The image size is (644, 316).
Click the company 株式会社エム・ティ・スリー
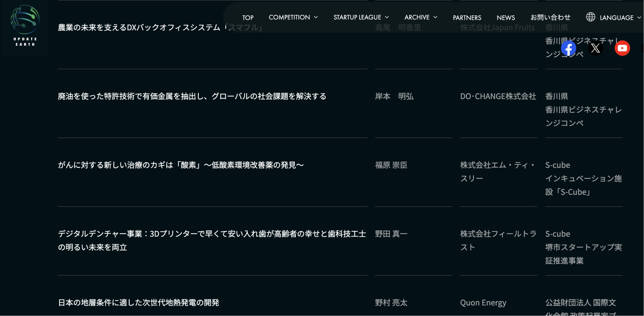498,172
